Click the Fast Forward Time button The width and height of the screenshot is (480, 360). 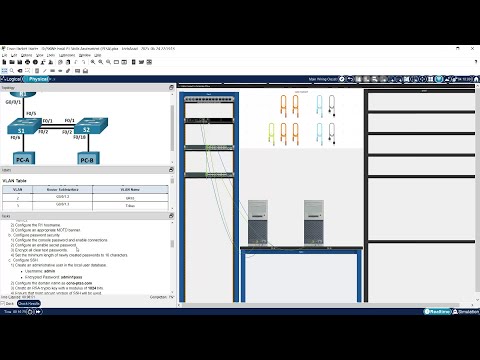pyautogui.click(x=38, y=312)
